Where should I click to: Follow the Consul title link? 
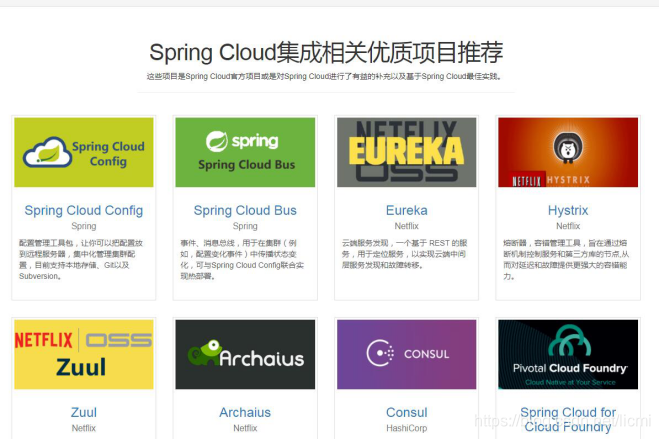coord(407,412)
